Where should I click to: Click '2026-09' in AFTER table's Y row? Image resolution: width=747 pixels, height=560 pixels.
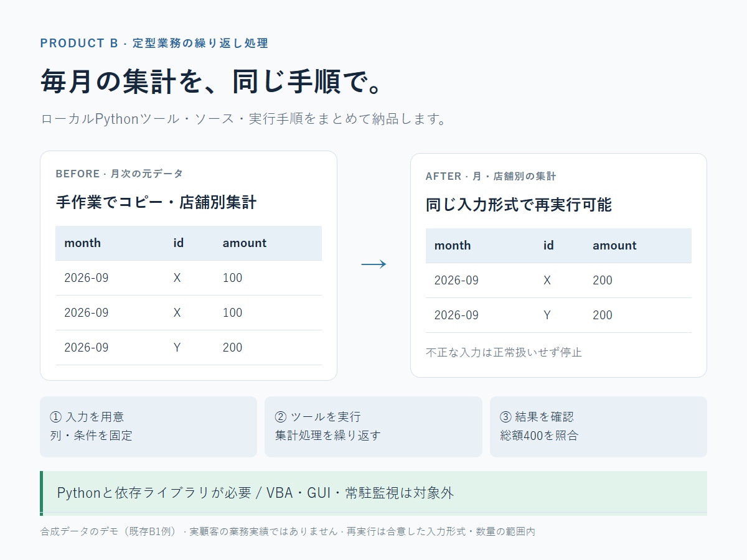457,315
